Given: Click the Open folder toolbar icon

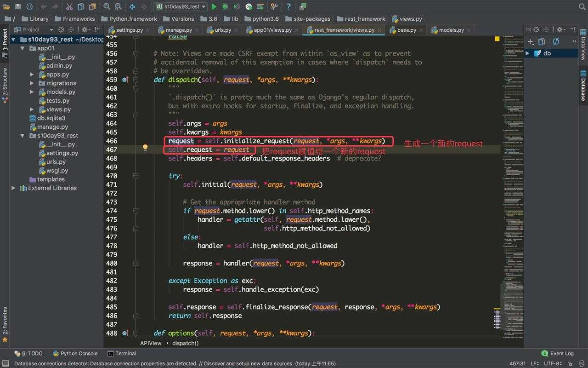Looking at the screenshot, I should point(6,6).
